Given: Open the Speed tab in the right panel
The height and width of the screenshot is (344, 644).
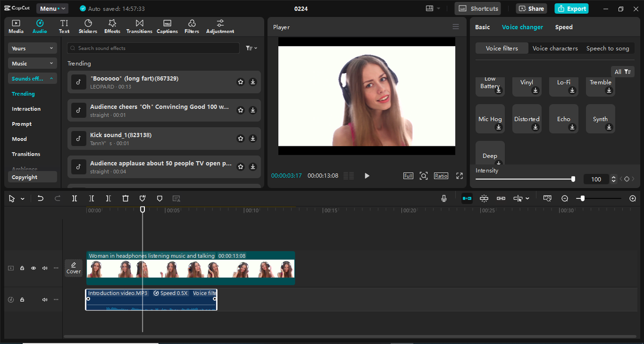Looking at the screenshot, I should pos(563,27).
